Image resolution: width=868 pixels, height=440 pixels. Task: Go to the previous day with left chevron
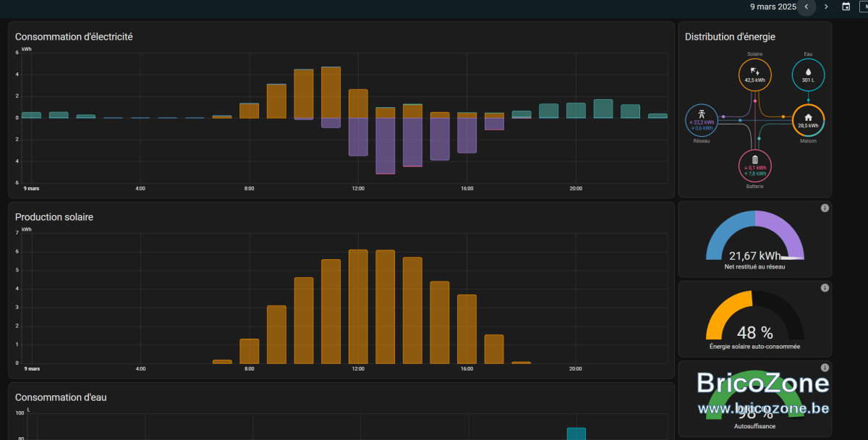(807, 7)
